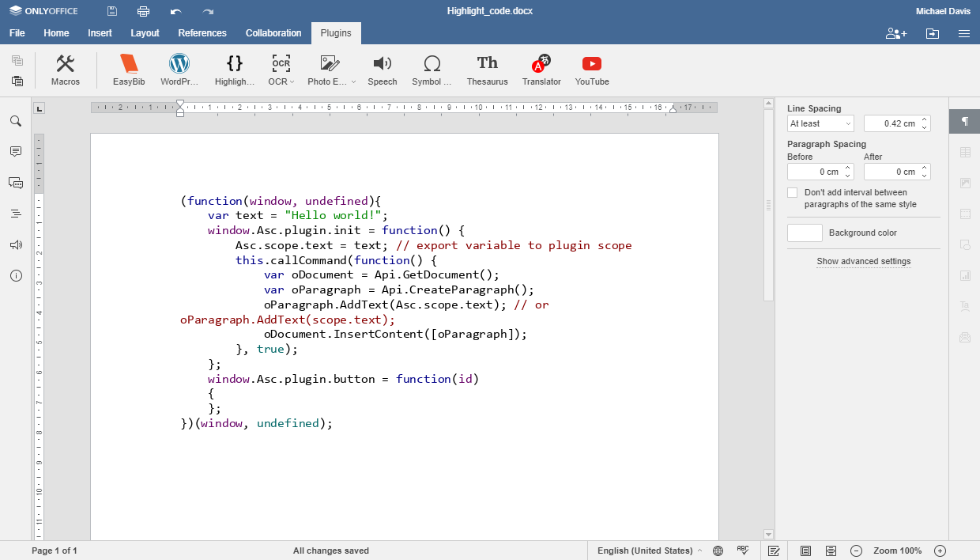Viewport: 980px width, 560px height.
Task: Open the Symbol Table plugin
Action: [432, 70]
